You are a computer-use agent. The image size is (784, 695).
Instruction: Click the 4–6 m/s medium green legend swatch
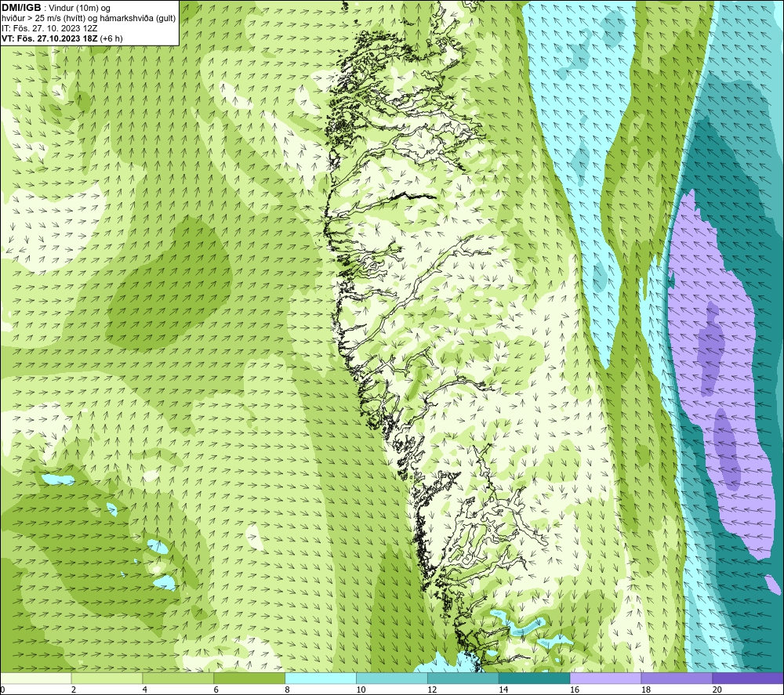click(x=178, y=679)
